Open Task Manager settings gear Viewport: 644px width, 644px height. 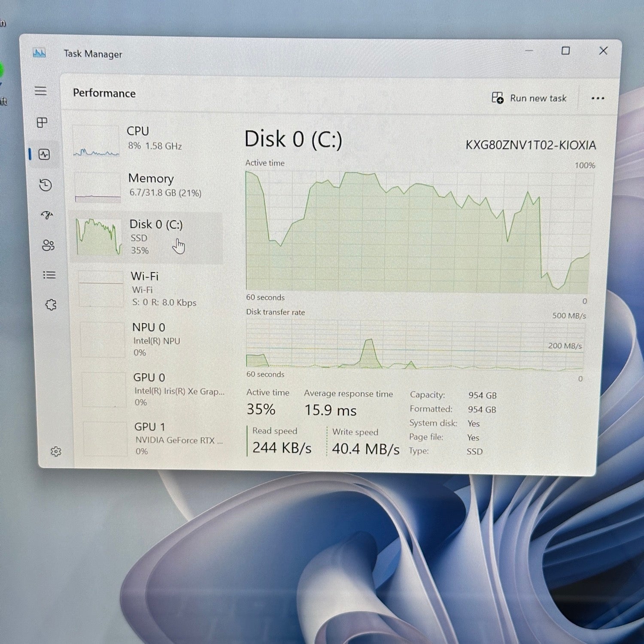56,451
